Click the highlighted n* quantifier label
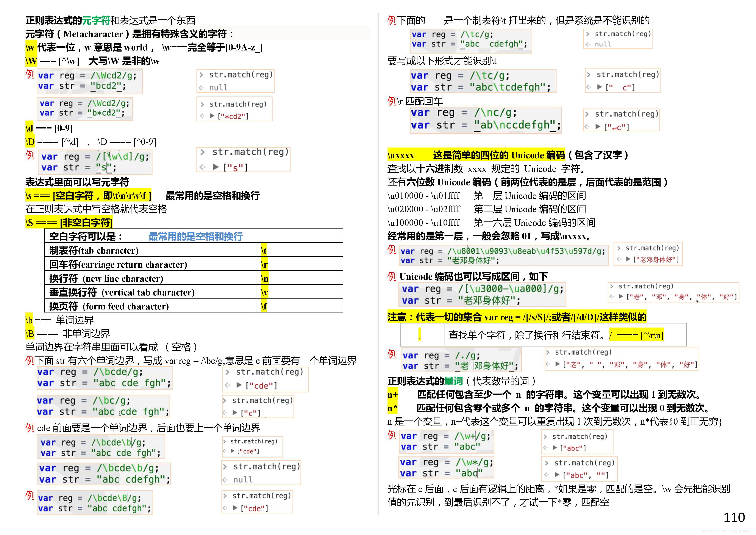The image size is (756, 535). tap(392, 408)
